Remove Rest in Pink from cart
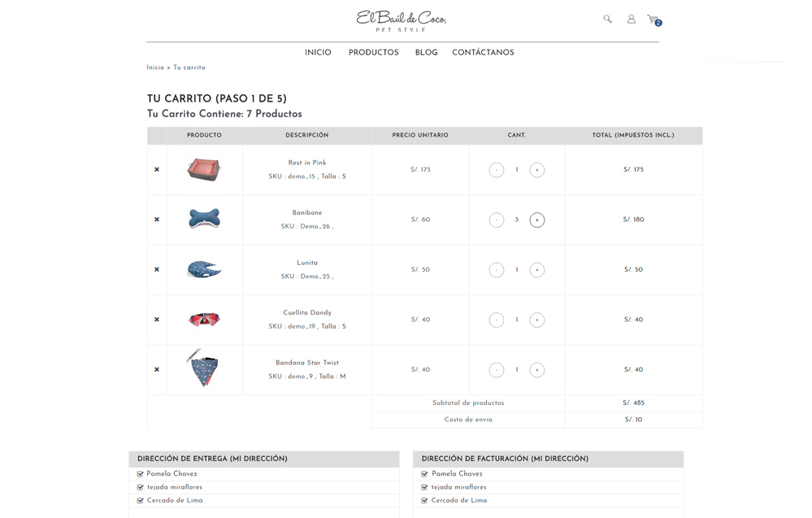The width and height of the screenshot is (812, 518). click(x=157, y=170)
